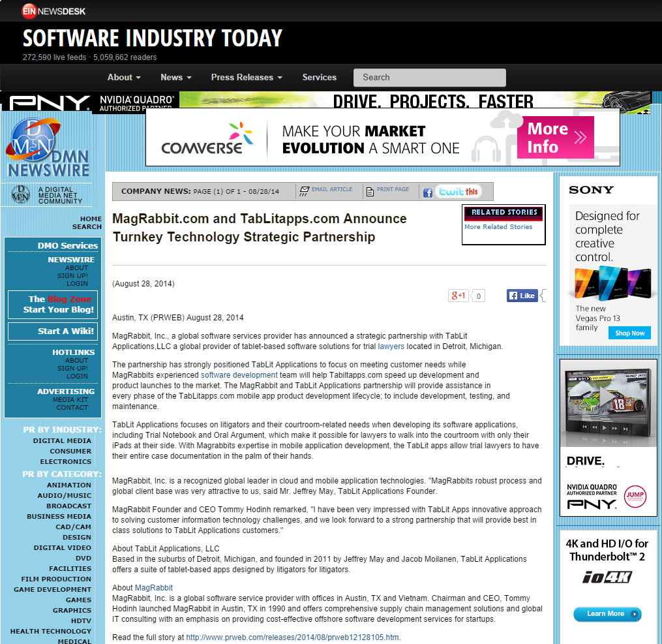Click the Start A Wiki! button
The image size is (662, 644).
53,331
